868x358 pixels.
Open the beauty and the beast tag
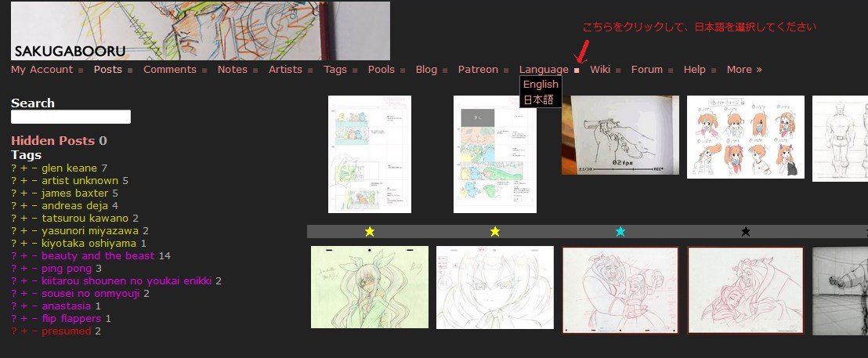98,255
